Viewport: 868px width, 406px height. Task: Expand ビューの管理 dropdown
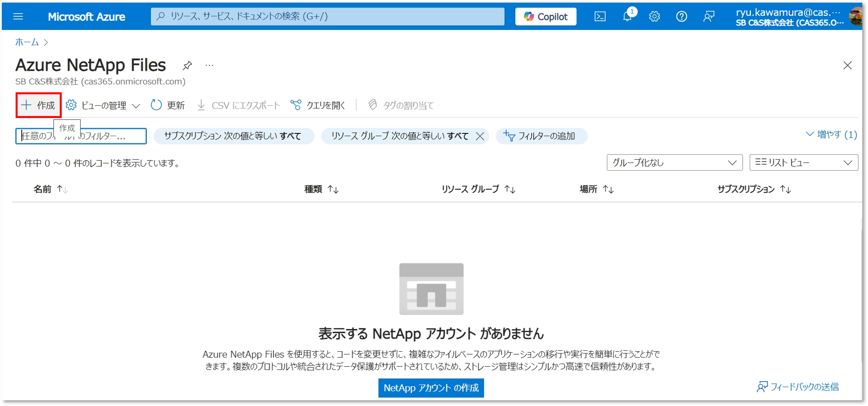pos(103,105)
